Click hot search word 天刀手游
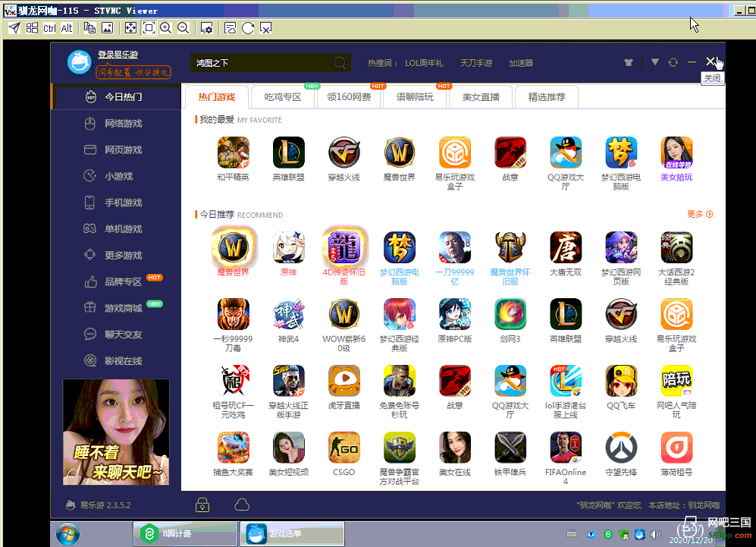Screen dimensions: 756x547 (476, 63)
